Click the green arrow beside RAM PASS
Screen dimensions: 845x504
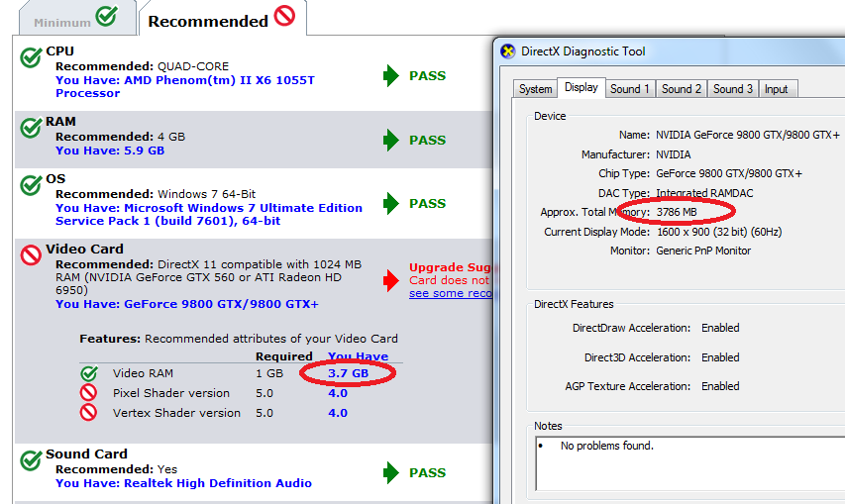pos(390,140)
